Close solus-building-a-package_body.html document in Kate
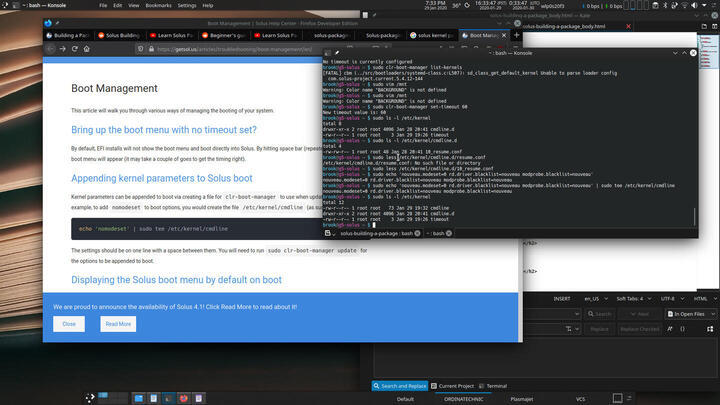The height and width of the screenshot is (405, 720). point(628,27)
